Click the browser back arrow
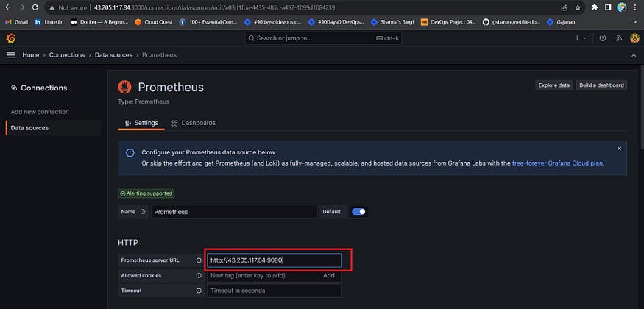Image resolution: width=644 pixels, height=309 pixels. [9, 7]
